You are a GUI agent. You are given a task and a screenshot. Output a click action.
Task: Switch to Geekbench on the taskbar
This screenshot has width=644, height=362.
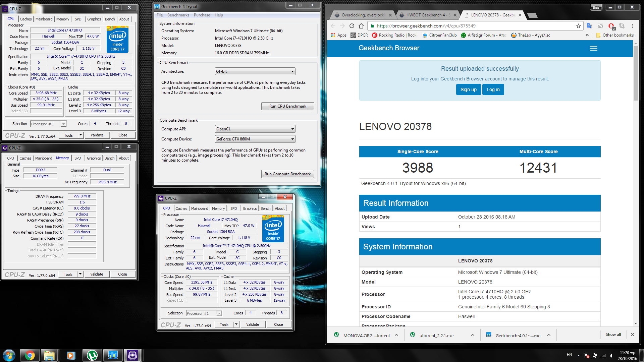coord(113,355)
